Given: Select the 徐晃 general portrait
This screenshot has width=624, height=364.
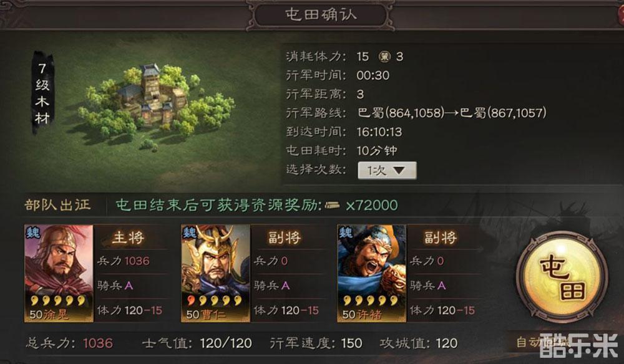Looking at the screenshot, I should (59, 274).
